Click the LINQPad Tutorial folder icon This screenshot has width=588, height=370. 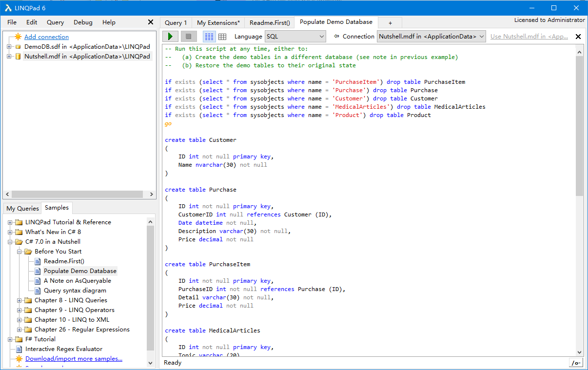(x=19, y=222)
